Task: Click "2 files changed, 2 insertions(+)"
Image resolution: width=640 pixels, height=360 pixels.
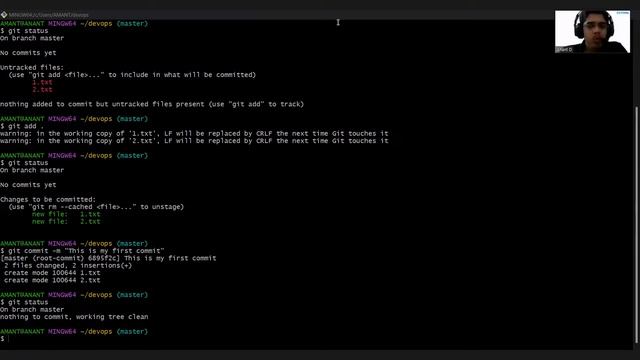Action: tap(68, 266)
